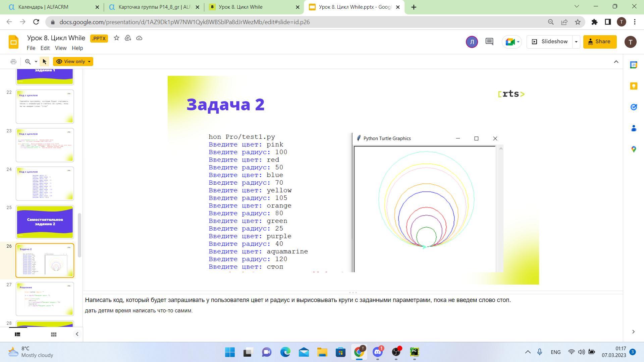
Task: Open a new browser tab
Action: (x=414, y=7)
